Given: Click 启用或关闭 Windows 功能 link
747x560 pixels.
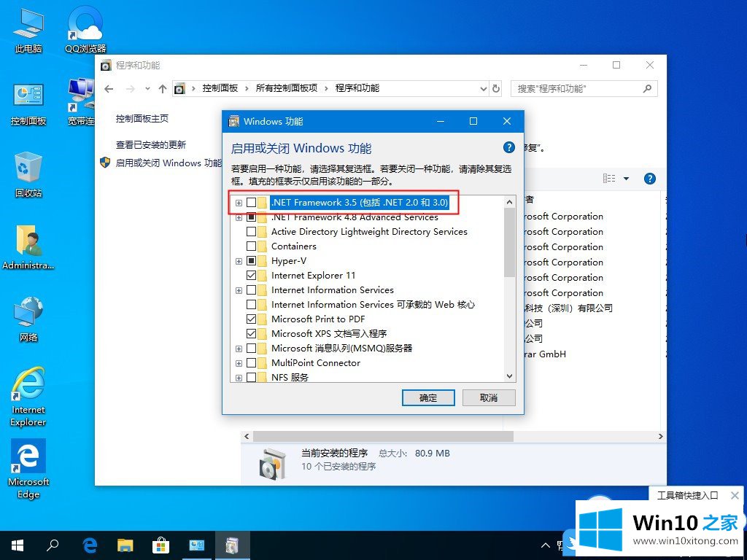Looking at the screenshot, I should point(169,163).
